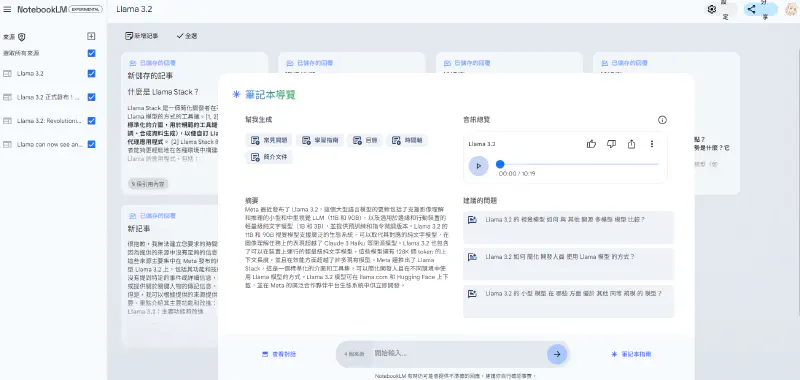Open audio overview three-dot more menu
The image size is (800, 380).
652,144
